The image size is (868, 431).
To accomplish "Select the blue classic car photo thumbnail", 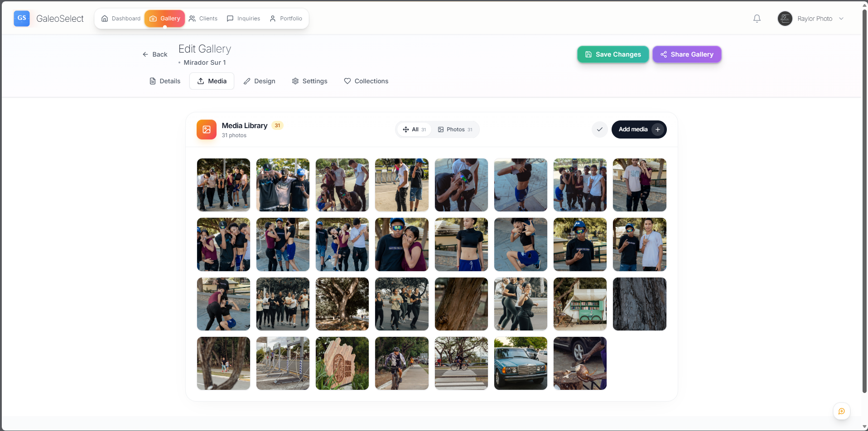I will pyautogui.click(x=520, y=363).
